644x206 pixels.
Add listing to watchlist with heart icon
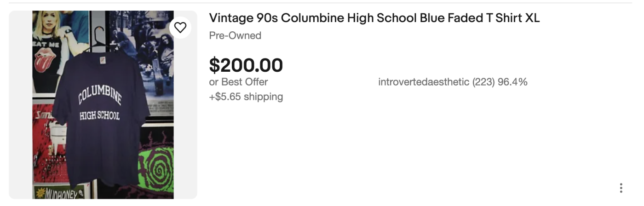click(x=180, y=28)
